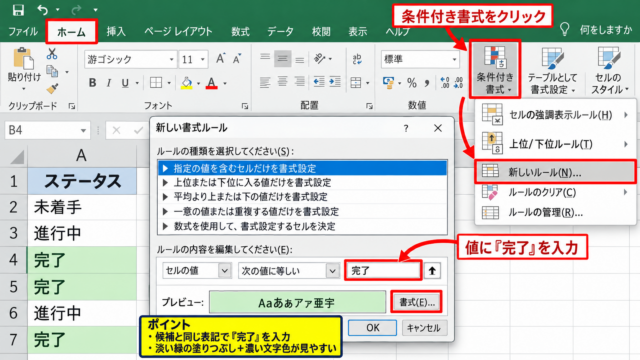Click the Decrease Indent icon
Image resolution: width=640 pixels, height=360 pixels.
318,83
